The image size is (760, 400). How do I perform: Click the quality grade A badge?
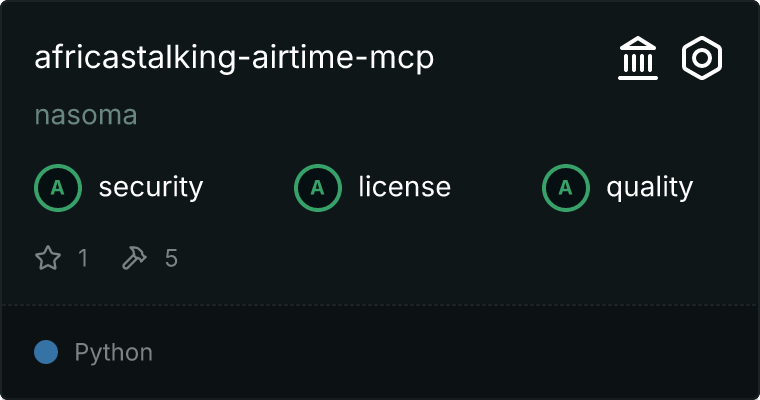pyautogui.click(x=566, y=188)
